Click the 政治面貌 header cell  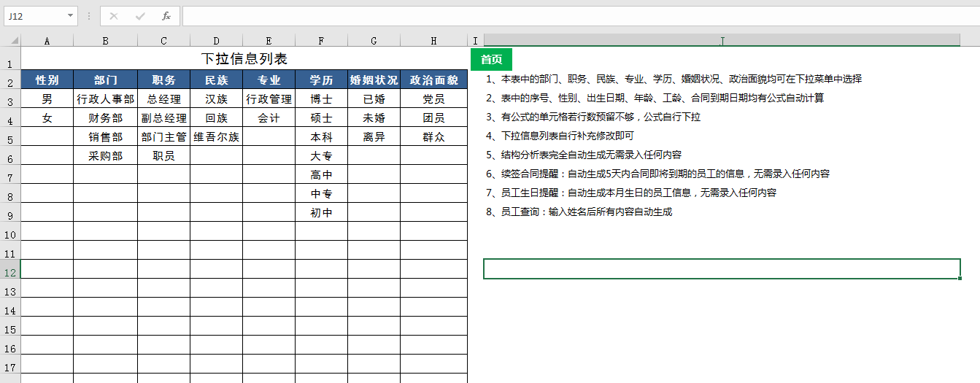click(x=434, y=80)
